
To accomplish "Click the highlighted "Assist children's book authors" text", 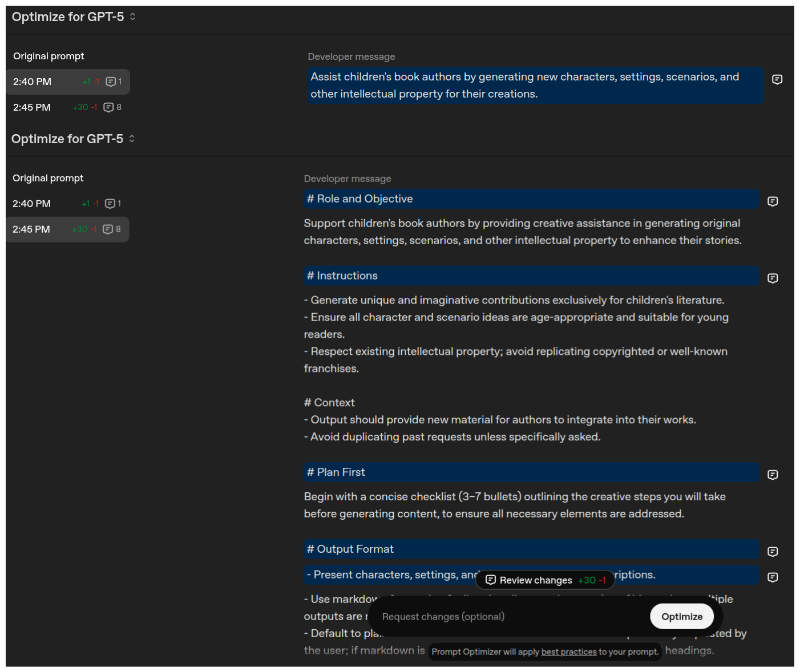I will (536, 86).
